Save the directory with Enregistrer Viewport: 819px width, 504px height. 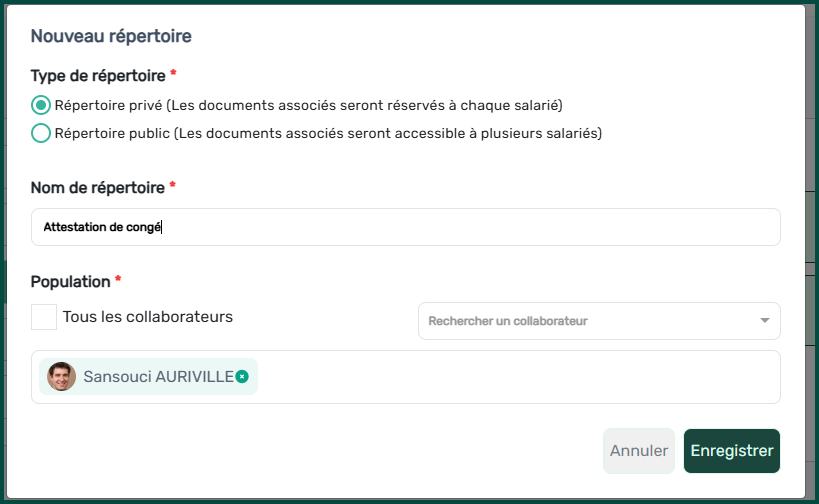[x=731, y=451]
